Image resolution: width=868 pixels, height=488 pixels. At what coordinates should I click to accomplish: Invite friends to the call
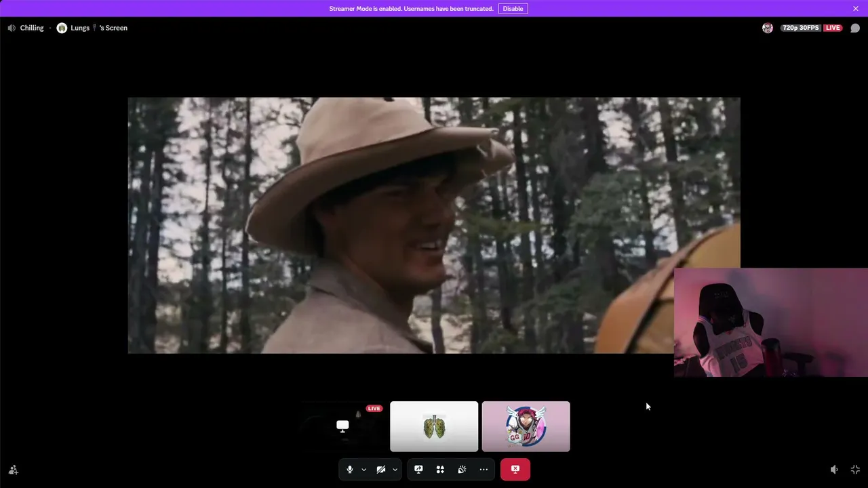click(13, 470)
